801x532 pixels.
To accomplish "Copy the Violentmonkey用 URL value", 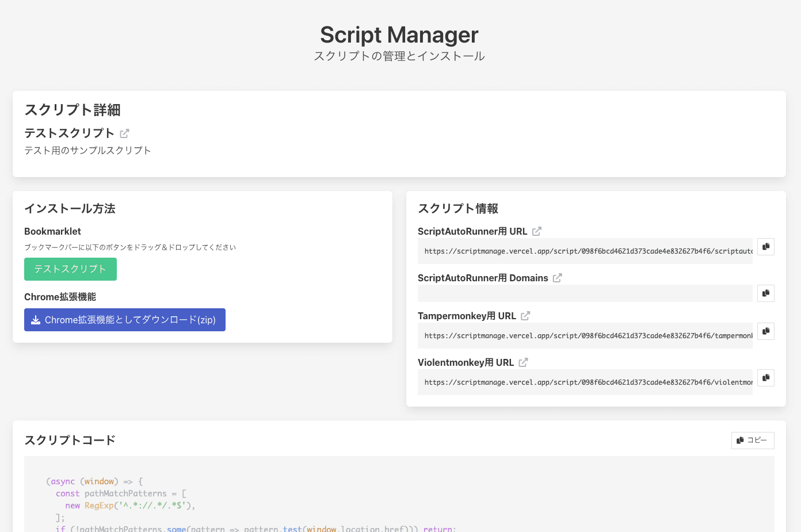I will point(766,378).
